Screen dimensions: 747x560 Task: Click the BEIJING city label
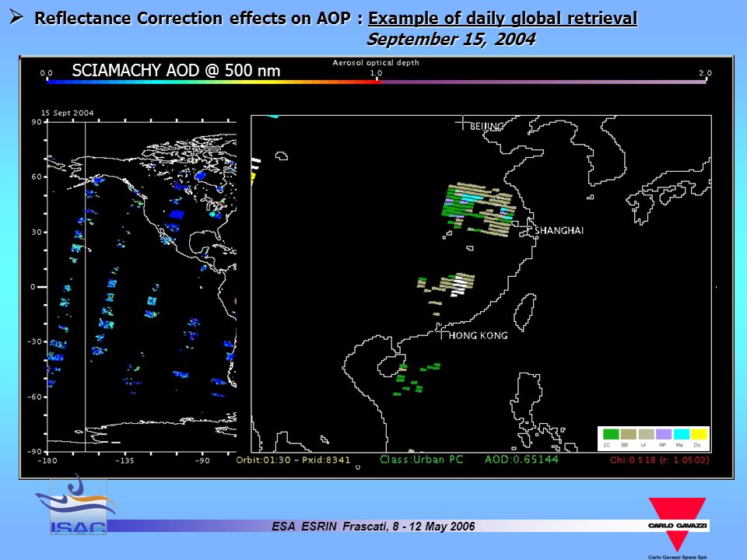tap(487, 126)
